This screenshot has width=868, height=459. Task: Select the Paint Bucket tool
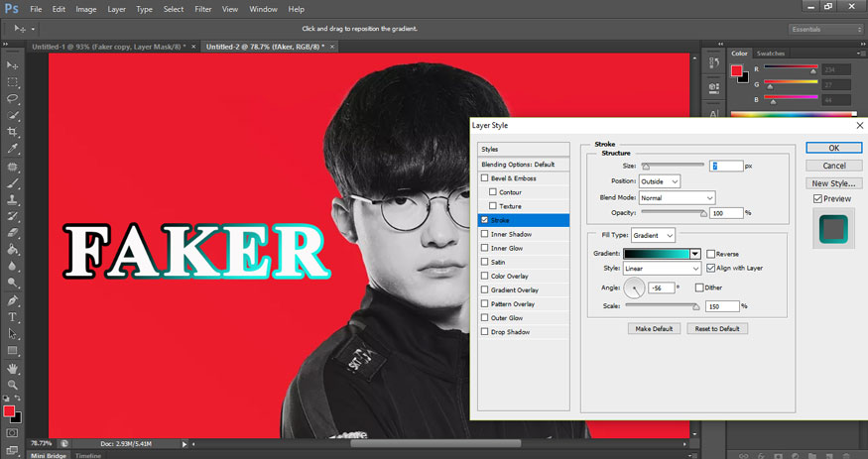[12, 250]
